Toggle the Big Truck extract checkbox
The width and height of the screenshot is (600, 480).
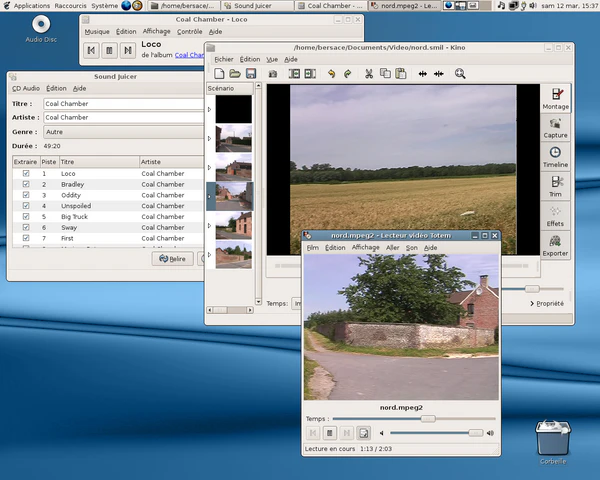pyautogui.click(x=26, y=217)
